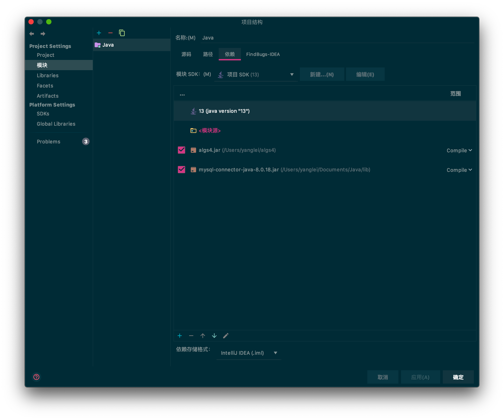Screen dimensions: 504x420
Task: Switch to the 源码 tab
Action: tap(186, 54)
